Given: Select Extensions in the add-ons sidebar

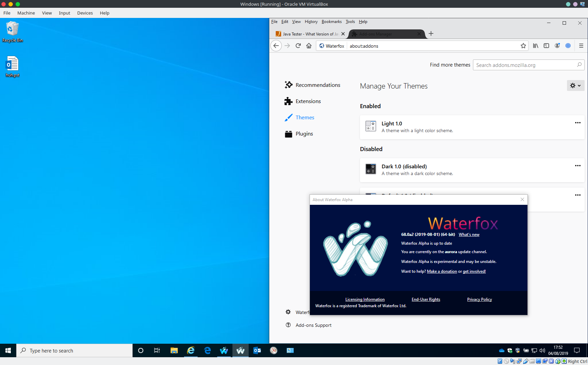Looking at the screenshot, I should tap(308, 101).
